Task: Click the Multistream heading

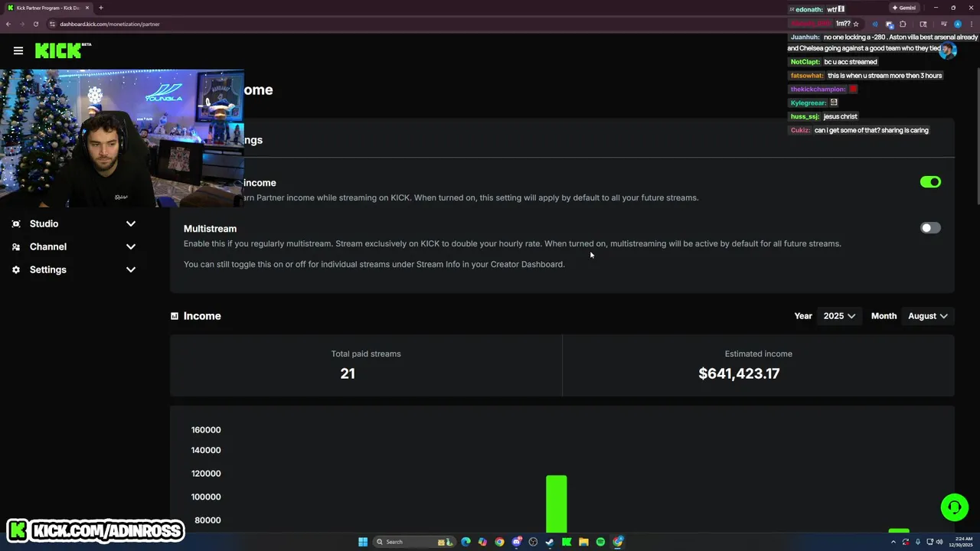Action: pyautogui.click(x=210, y=228)
